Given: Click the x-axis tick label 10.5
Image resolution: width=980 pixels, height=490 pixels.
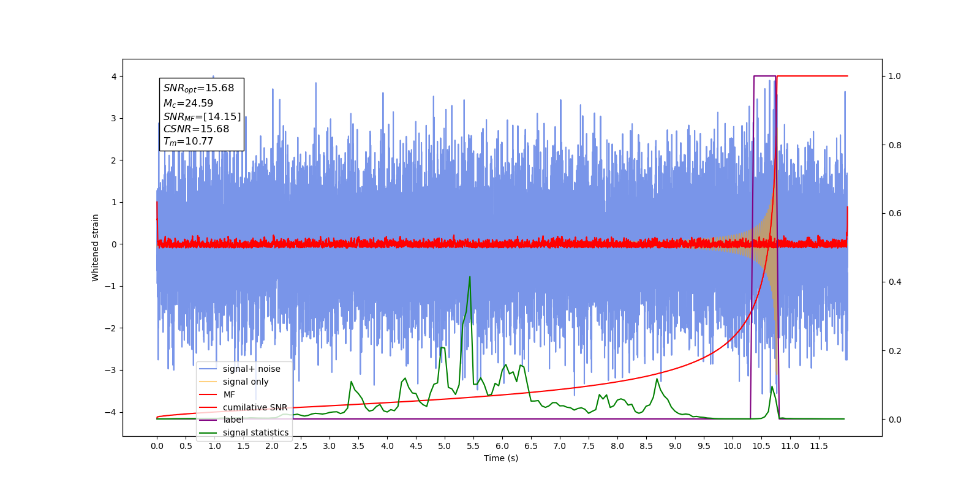Looking at the screenshot, I should pos(761,446).
